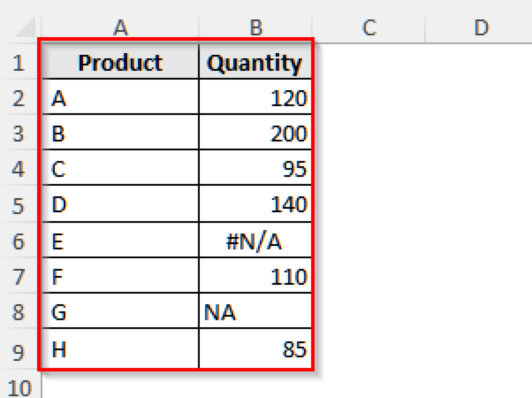Select the Quantity header cell

256,61
